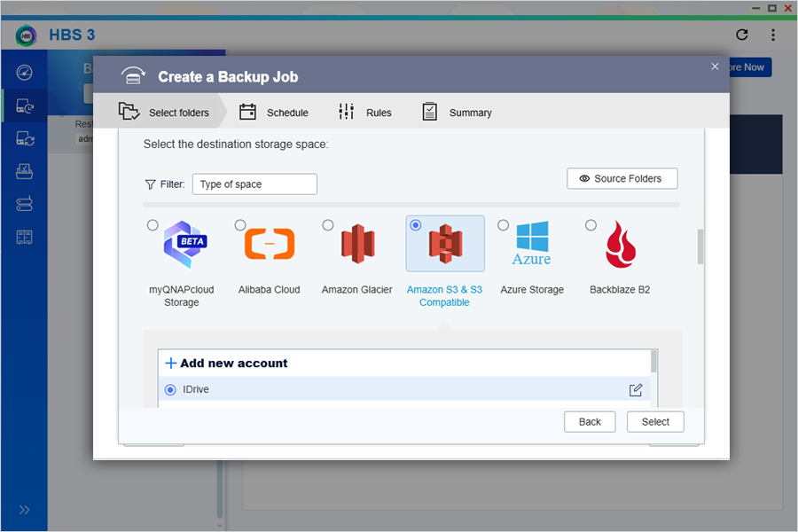This screenshot has width=798, height=532.
Task: Click the Back button
Action: click(590, 422)
